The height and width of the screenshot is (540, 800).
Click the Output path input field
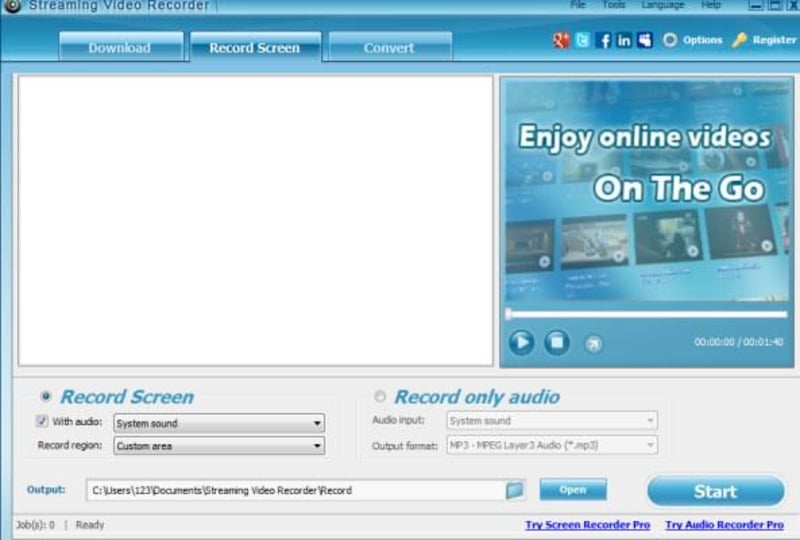tap(296, 490)
